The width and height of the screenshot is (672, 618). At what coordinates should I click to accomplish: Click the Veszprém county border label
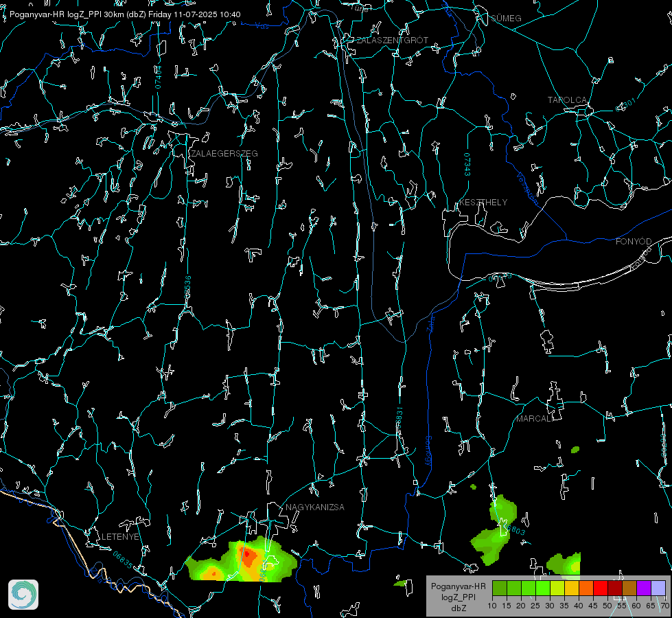point(526,188)
